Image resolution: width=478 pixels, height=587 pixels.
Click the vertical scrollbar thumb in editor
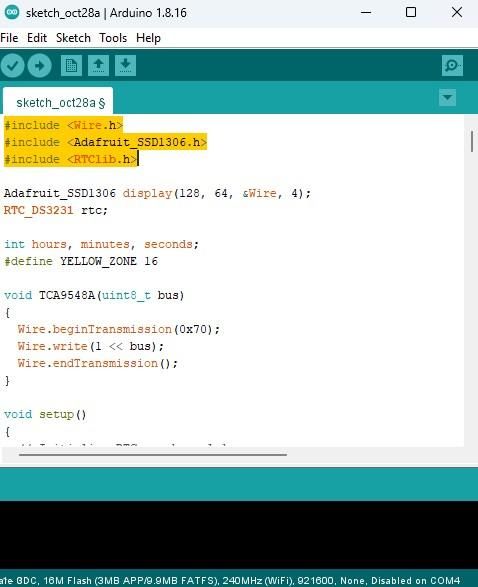click(472, 142)
